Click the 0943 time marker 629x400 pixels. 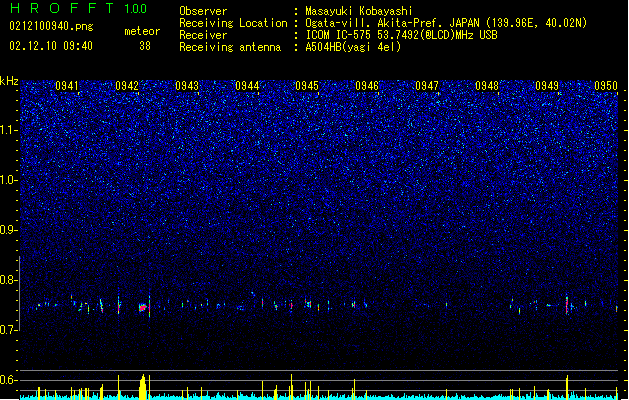[x=187, y=86]
